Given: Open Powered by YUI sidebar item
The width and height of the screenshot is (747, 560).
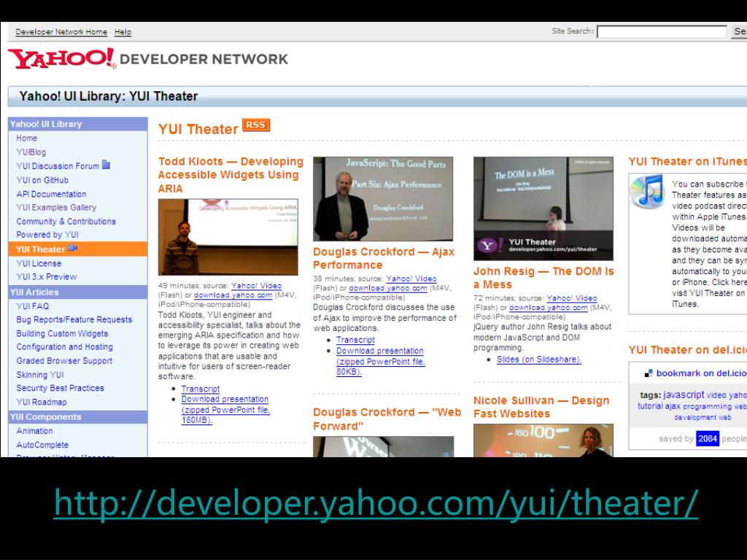Looking at the screenshot, I should pyautogui.click(x=47, y=235).
